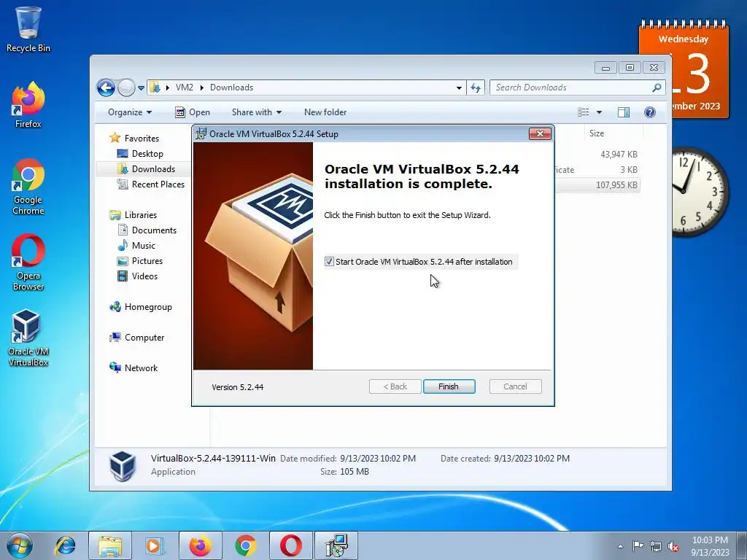Image resolution: width=747 pixels, height=560 pixels.
Task: Select Computer in navigation pane
Action: pos(136,338)
